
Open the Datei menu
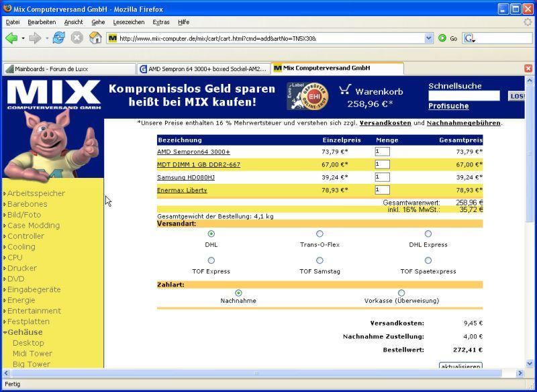click(13, 22)
